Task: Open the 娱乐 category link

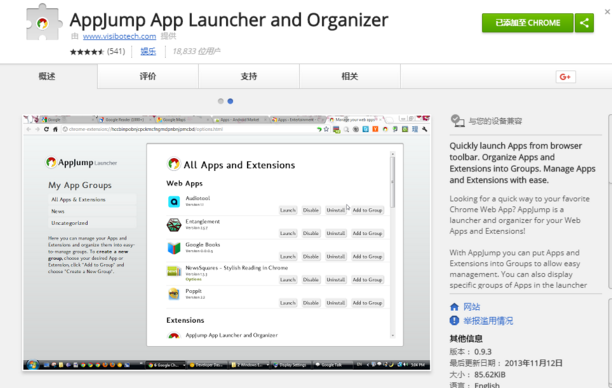Action: pyautogui.click(x=148, y=51)
